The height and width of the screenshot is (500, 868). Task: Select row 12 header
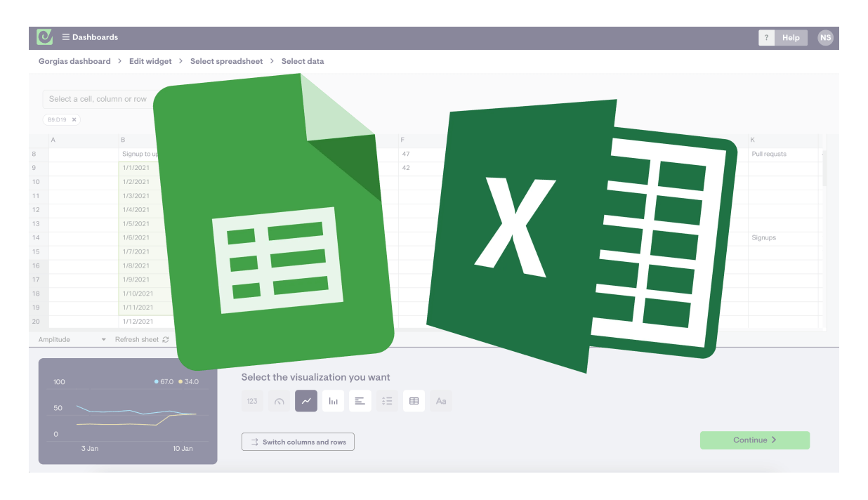click(39, 211)
